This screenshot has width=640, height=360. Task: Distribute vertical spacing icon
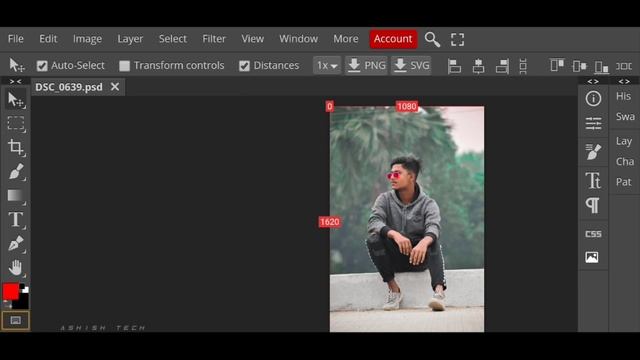coord(523,66)
